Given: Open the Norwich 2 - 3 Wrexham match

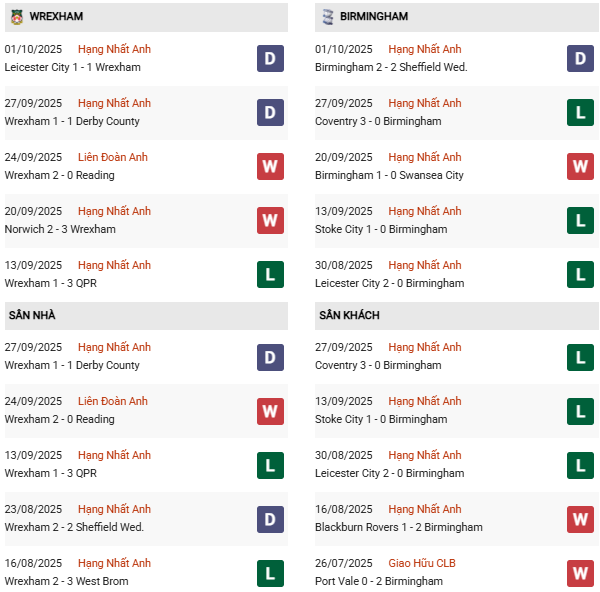Looking at the screenshot, I should 60,230.
